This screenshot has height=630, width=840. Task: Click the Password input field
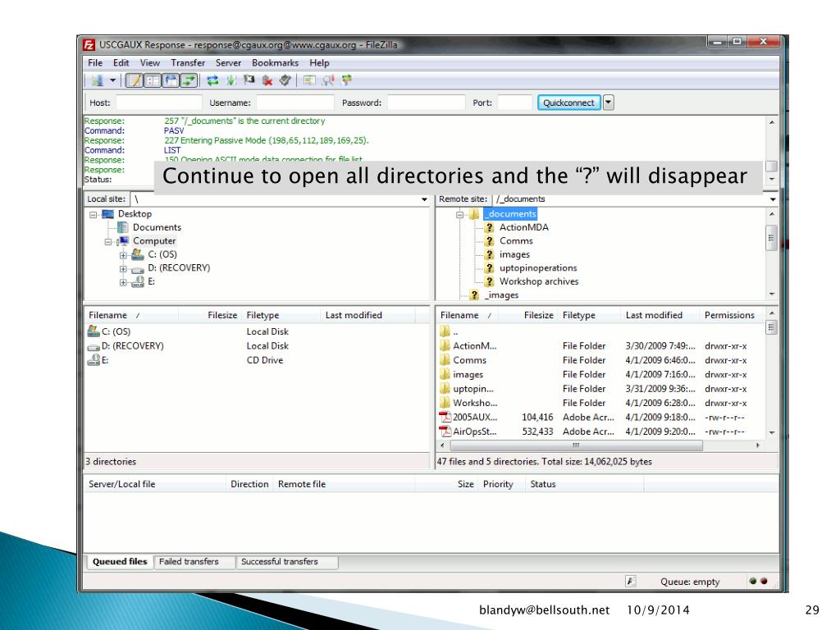click(426, 103)
